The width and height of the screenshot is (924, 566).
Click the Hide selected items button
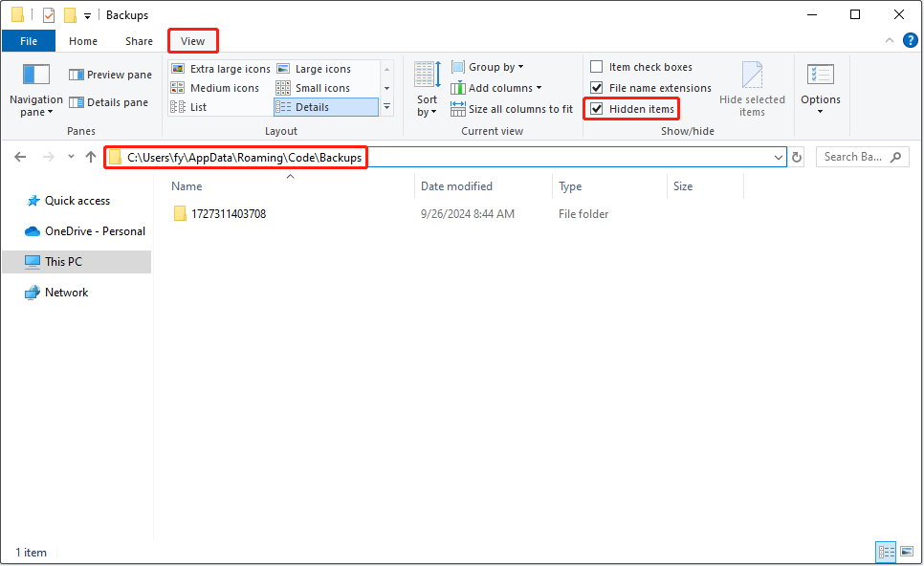(x=752, y=90)
